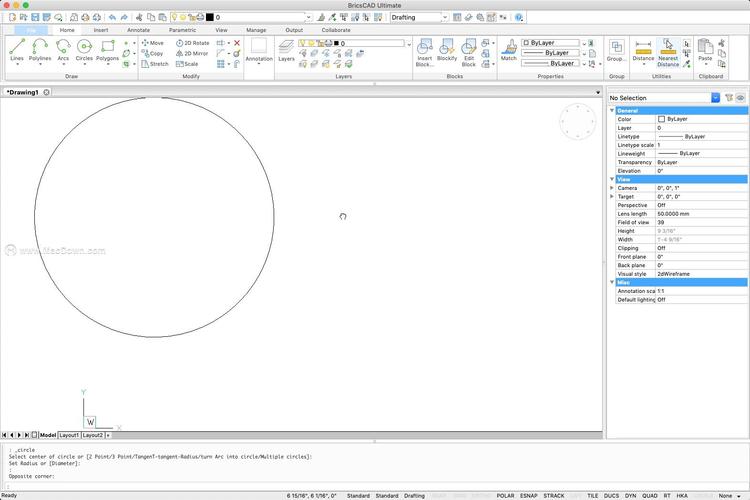Viewport: 750px width, 500px height.
Task: Click the red Delete X icon
Action: pos(237,43)
